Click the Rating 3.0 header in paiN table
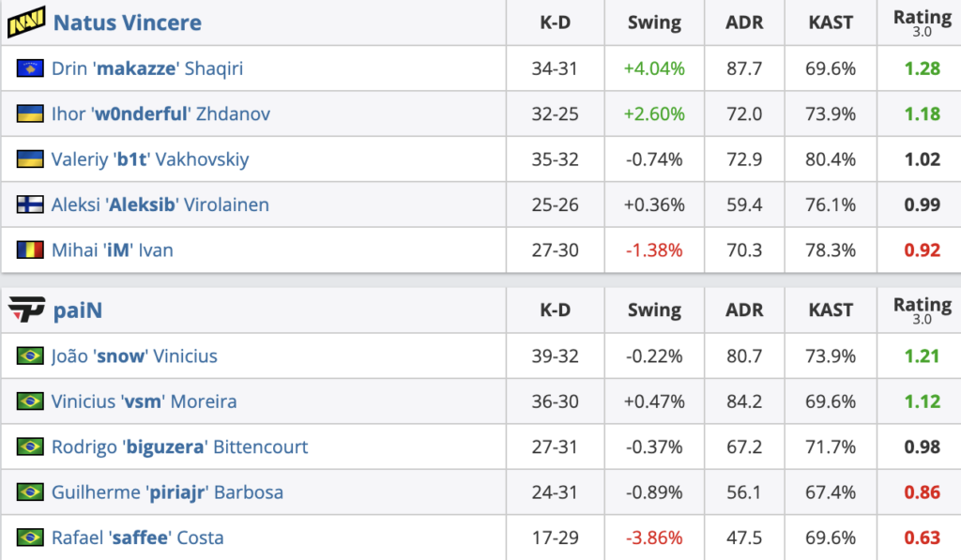The width and height of the screenshot is (961, 560). coord(923,310)
